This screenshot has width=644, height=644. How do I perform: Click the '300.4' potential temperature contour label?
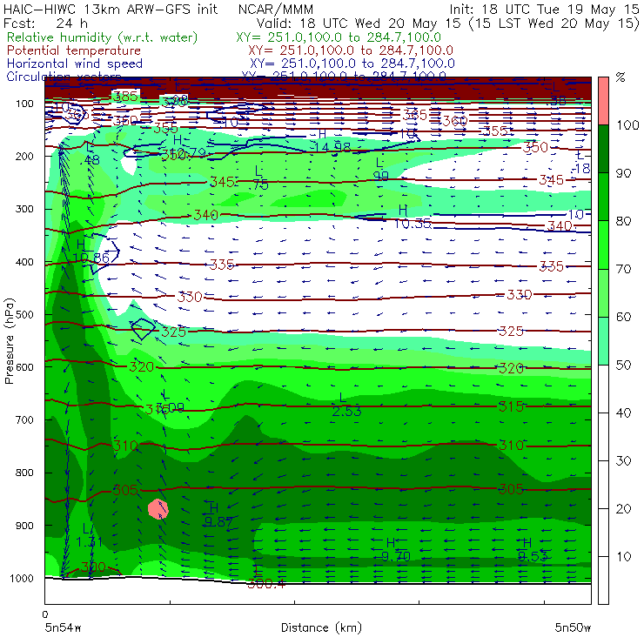(x=265, y=583)
